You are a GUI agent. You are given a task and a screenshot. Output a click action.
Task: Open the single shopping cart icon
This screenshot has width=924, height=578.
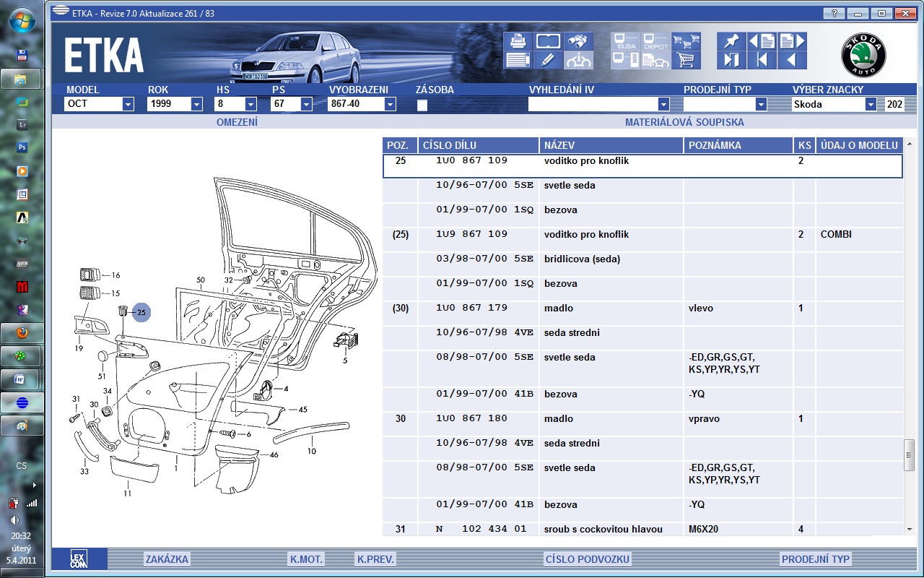[x=686, y=60]
